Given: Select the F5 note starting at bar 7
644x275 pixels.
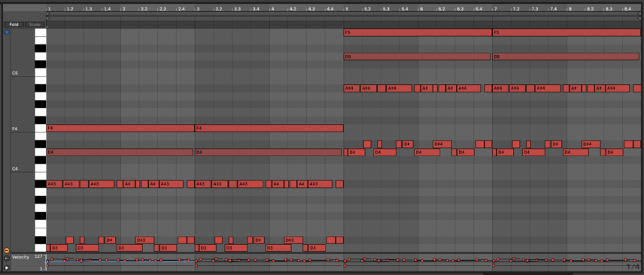Looking at the screenshot, I should pos(567,32).
